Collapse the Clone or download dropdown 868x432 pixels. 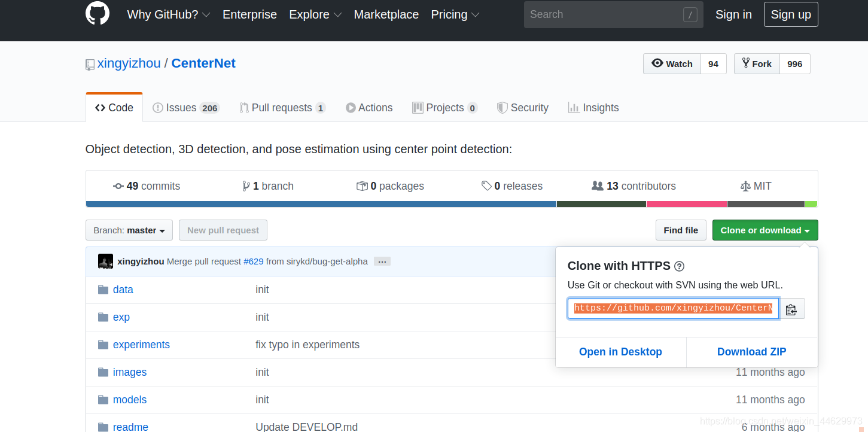point(765,230)
